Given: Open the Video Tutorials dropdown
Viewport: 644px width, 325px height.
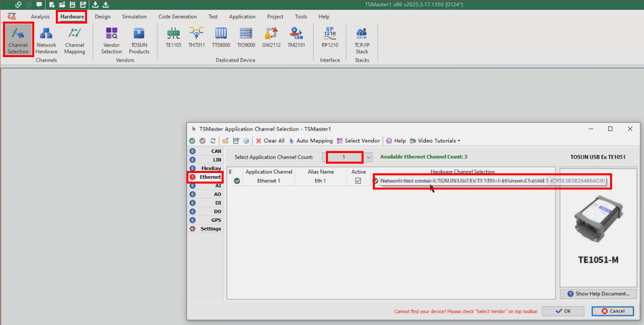Looking at the screenshot, I should pos(435,141).
